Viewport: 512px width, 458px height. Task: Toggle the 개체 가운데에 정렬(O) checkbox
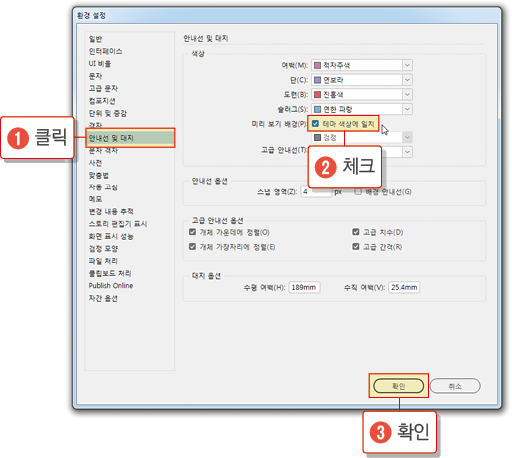(192, 232)
